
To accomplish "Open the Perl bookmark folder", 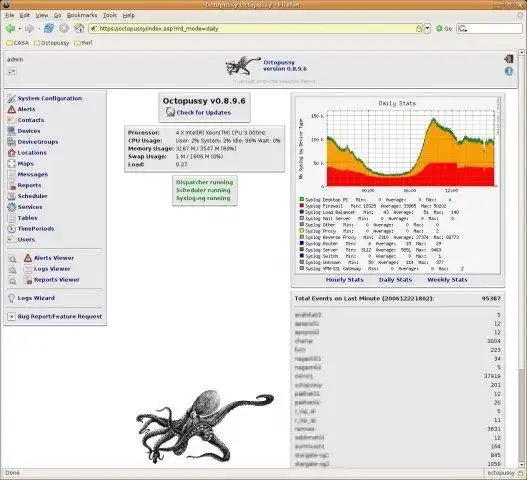I will coord(84,43).
